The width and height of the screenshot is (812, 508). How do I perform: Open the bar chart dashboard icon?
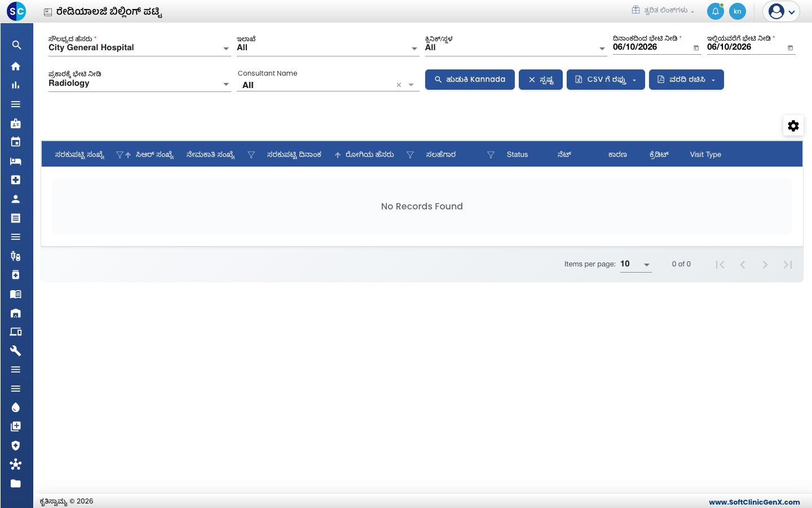[16, 85]
